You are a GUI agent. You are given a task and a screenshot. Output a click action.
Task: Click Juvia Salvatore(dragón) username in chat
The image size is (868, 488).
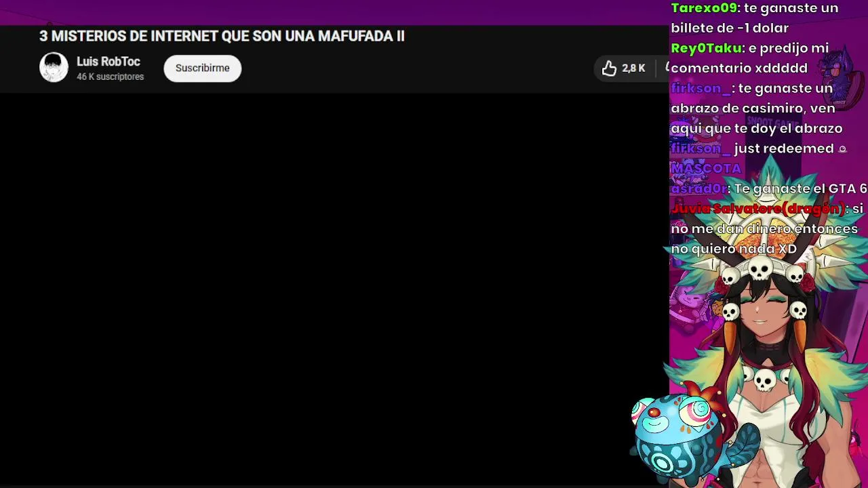(x=758, y=209)
